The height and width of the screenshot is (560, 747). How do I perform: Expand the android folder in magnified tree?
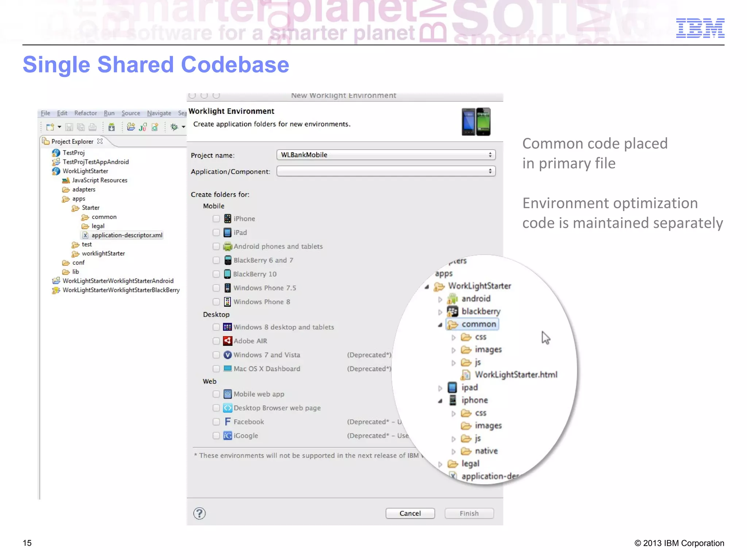pos(440,299)
